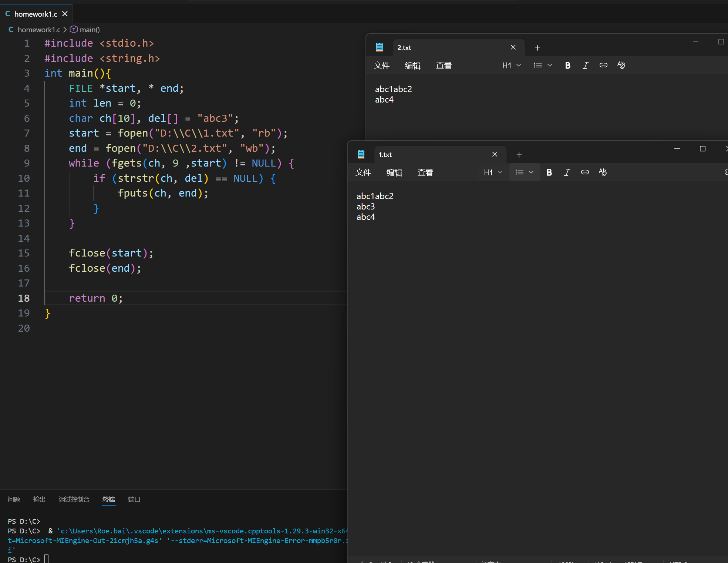Switch to 调试控制台 panel tab

(x=74, y=499)
